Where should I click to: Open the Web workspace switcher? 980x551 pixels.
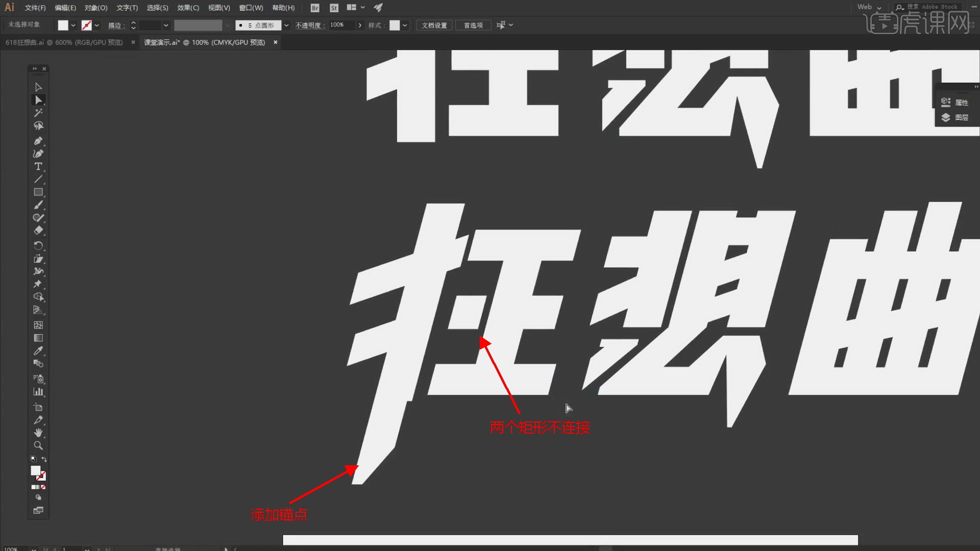pos(870,7)
